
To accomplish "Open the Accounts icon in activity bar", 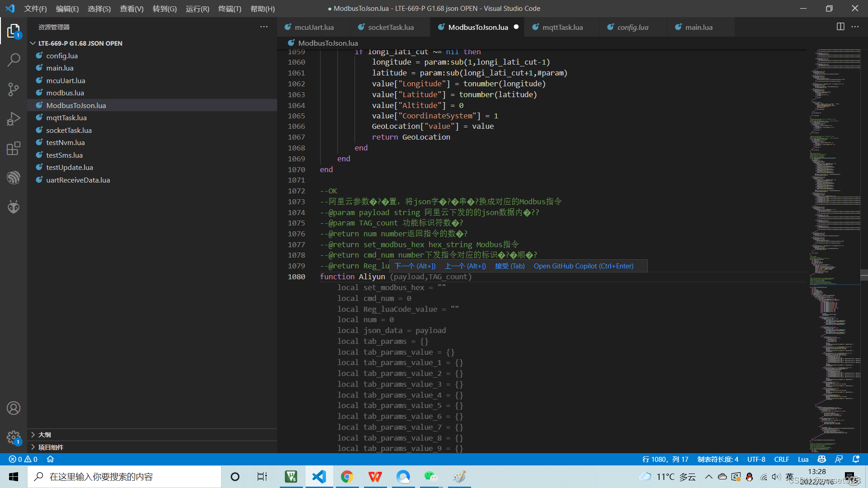I will pos(14,408).
